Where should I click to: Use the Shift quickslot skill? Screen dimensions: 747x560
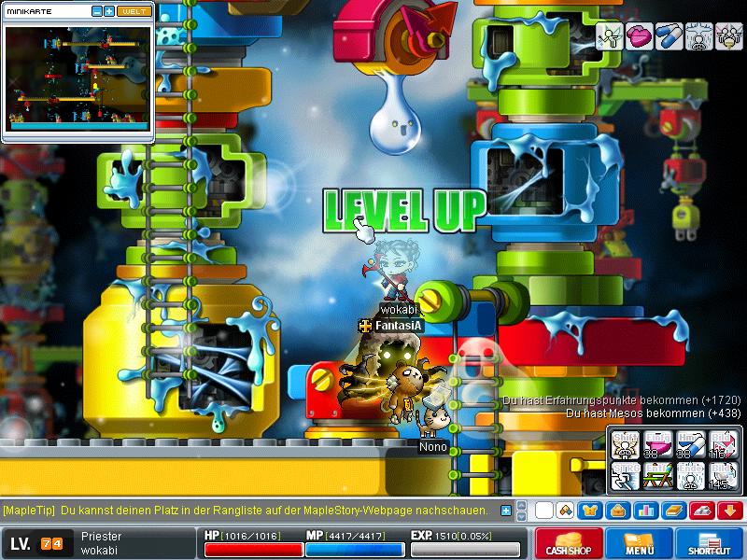pos(624,445)
